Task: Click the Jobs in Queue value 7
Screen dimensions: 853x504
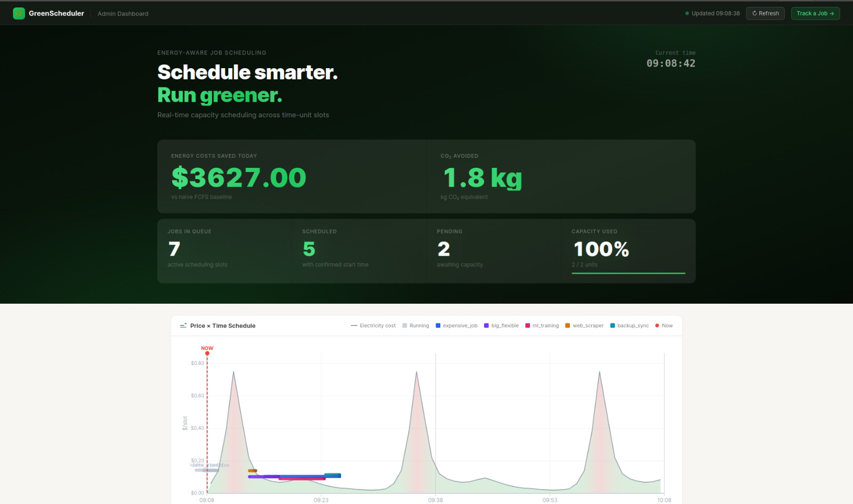Action: [174, 249]
